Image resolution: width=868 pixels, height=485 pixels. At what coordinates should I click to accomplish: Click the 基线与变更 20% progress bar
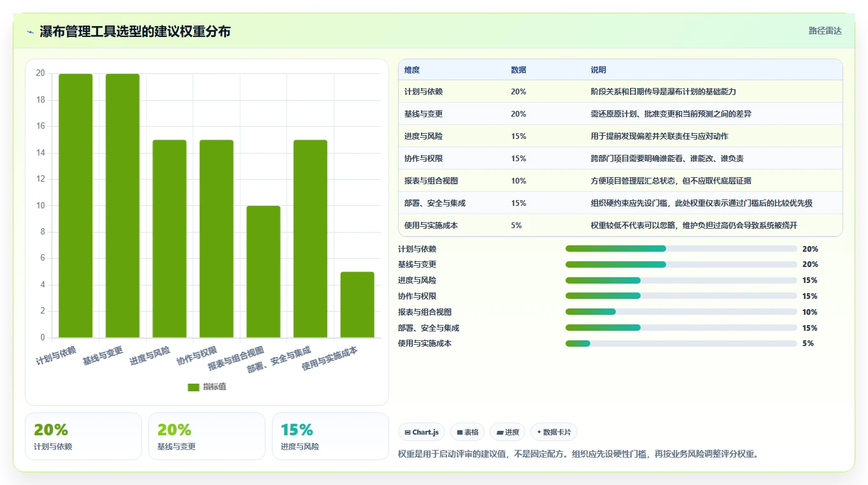click(x=681, y=264)
